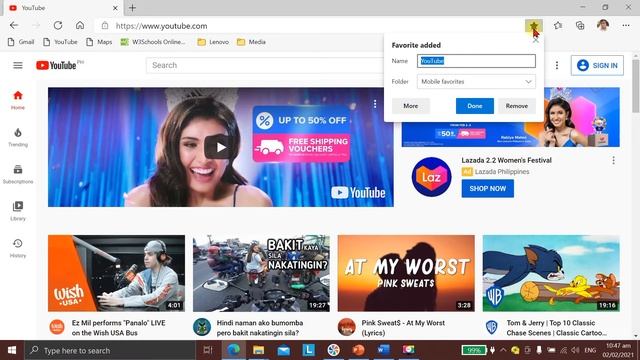Open the Collections icon
The height and width of the screenshot is (360, 640).
[x=580, y=25]
